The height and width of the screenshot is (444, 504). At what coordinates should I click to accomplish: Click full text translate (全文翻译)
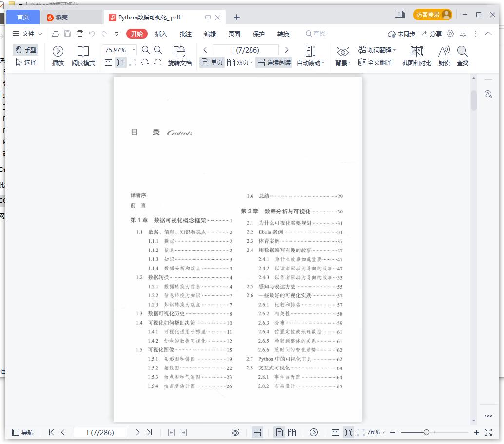(x=375, y=63)
